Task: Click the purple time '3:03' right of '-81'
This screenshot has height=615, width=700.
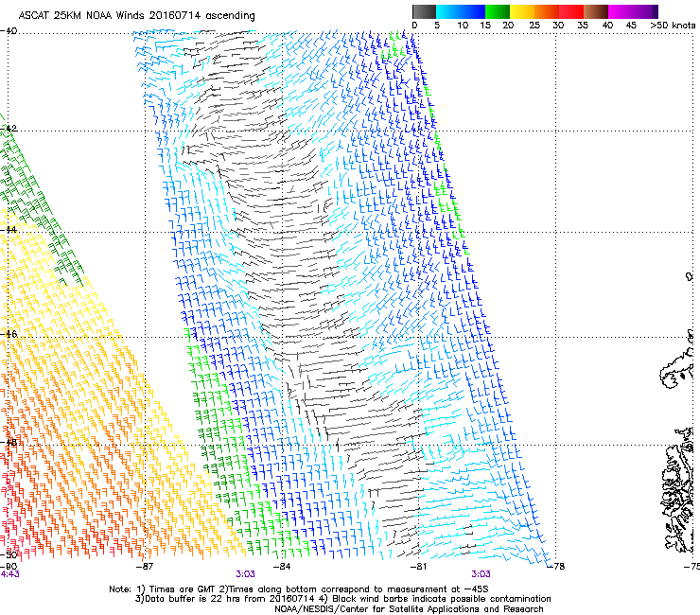Action: pos(481,574)
